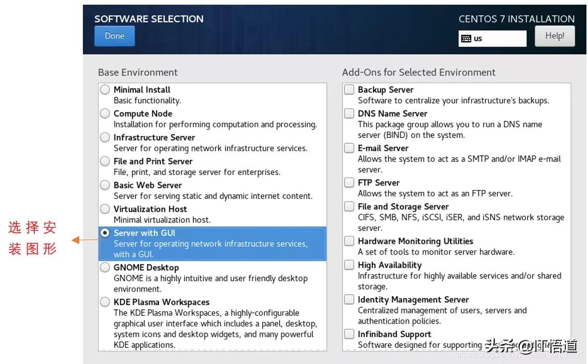Check Hardware Monitoring Utilities add-on
Image resolution: width=588 pixels, height=364 pixels.
pos(349,241)
